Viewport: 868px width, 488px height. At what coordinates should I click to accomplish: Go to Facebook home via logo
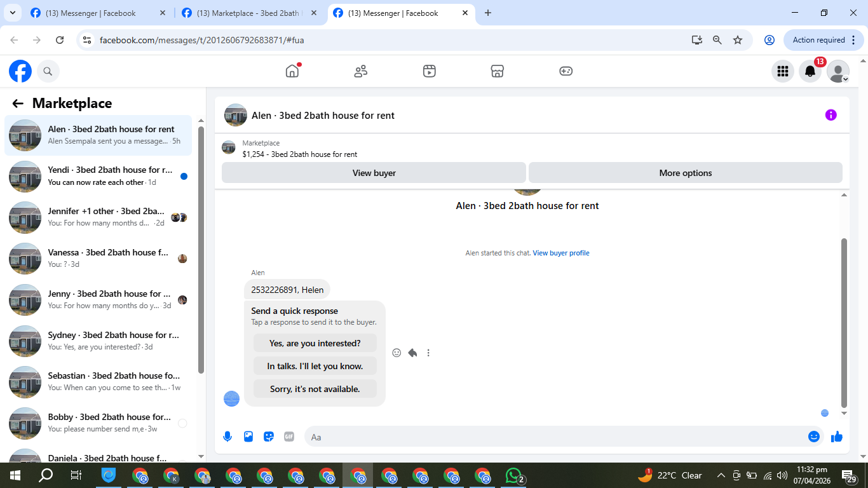[x=20, y=71]
